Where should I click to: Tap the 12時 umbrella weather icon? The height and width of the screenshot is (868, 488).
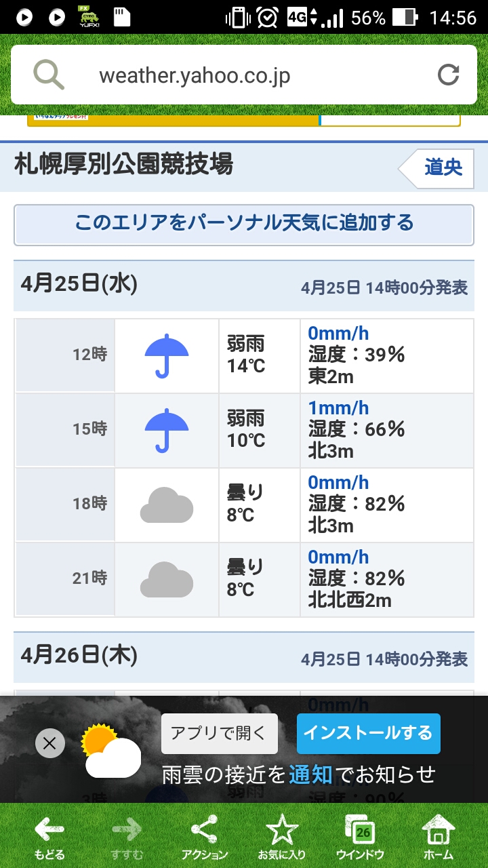point(167,355)
